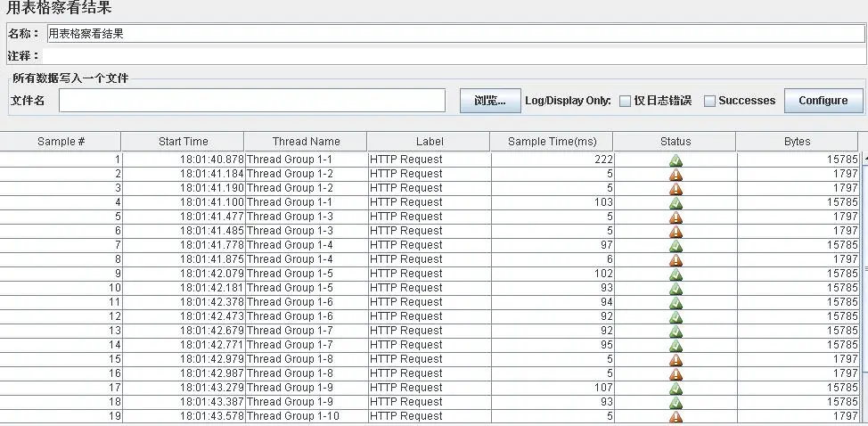The width and height of the screenshot is (868, 426).
Task: Click the warning status icon for sample 8
Action: pyautogui.click(x=676, y=260)
